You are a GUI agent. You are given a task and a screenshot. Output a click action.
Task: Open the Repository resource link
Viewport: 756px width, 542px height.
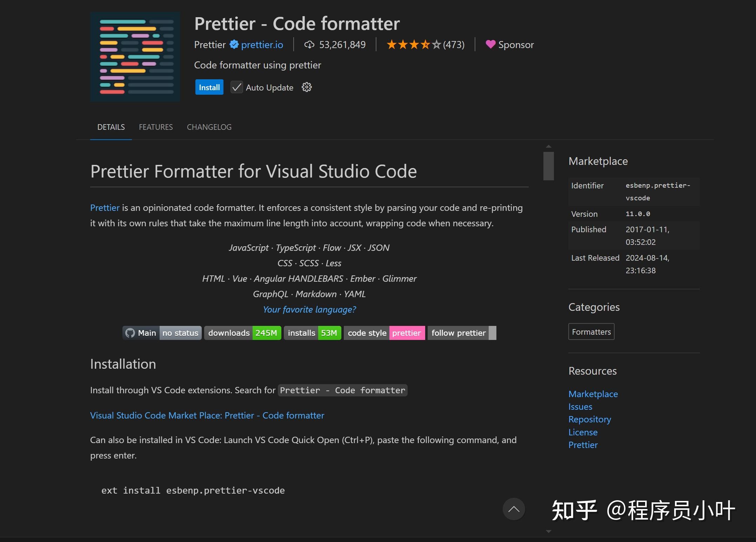(590, 419)
